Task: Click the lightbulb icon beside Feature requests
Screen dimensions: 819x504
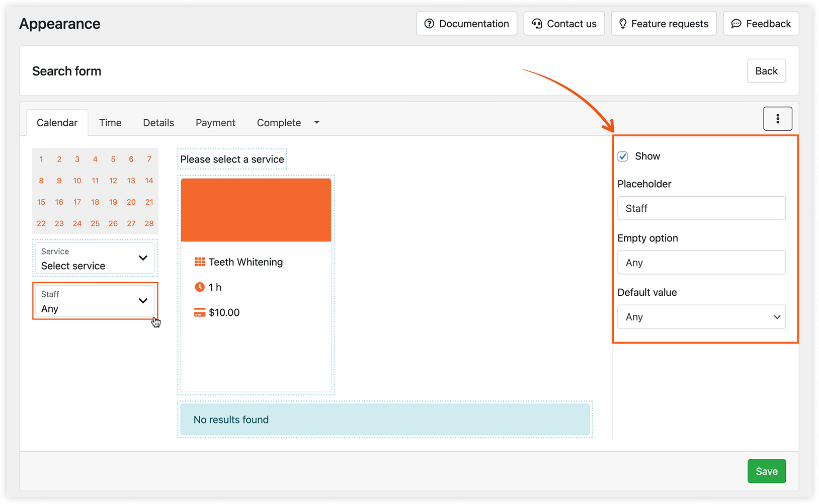Action: pyautogui.click(x=623, y=23)
